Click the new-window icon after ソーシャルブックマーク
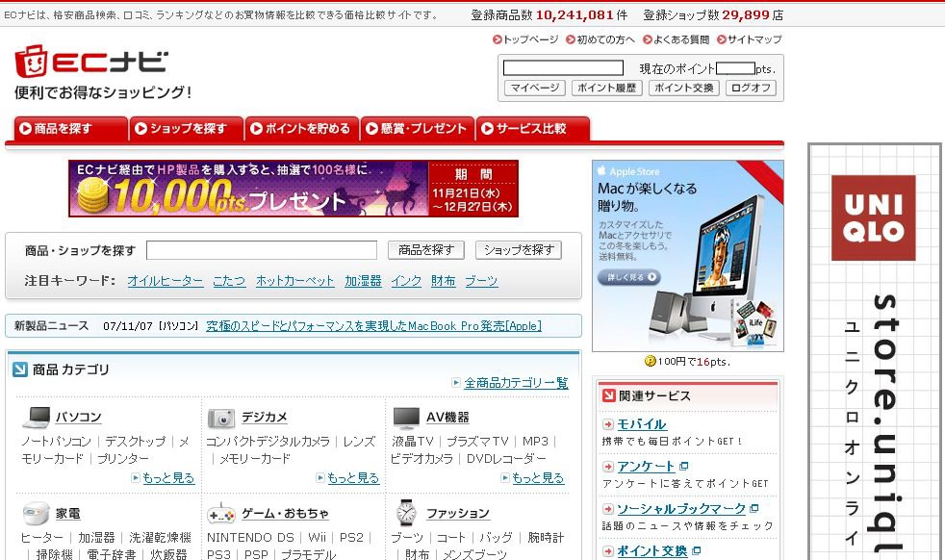 753,508
